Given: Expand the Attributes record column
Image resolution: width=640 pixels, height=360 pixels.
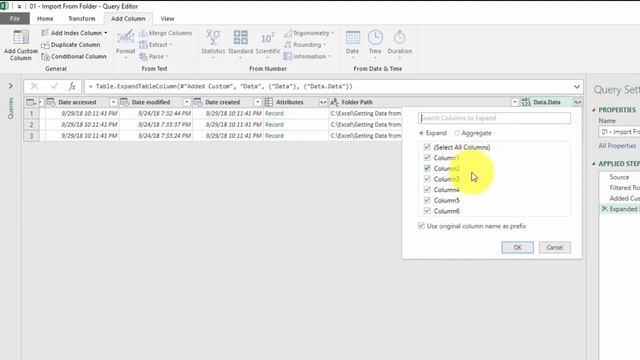Looking at the screenshot, I should (x=323, y=102).
